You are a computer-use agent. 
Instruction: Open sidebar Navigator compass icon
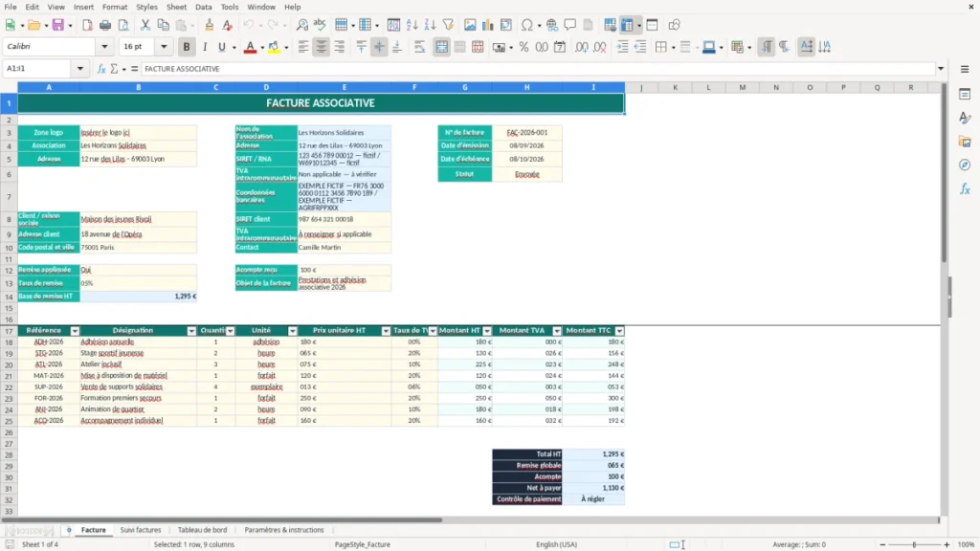point(965,165)
